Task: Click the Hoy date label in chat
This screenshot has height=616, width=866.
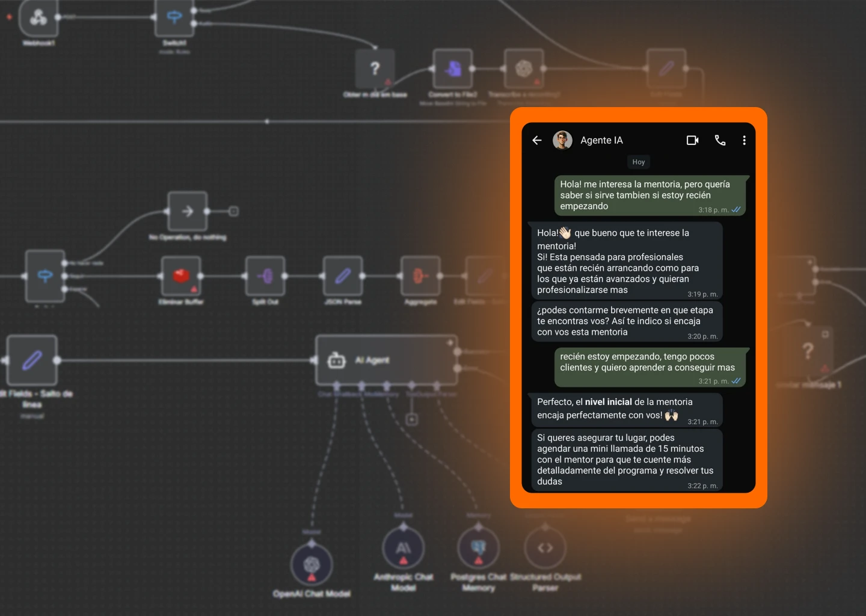Action: [638, 162]
